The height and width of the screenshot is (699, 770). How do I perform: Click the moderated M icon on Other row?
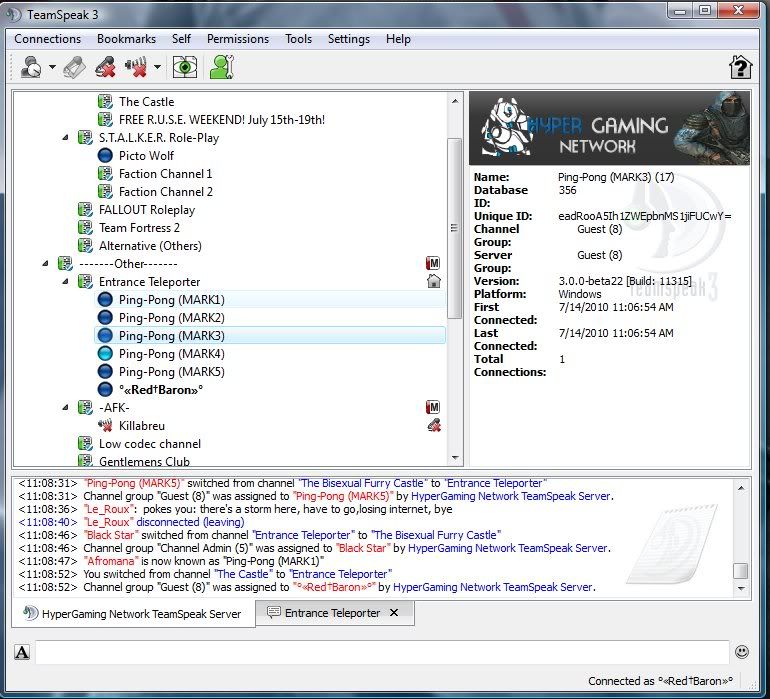click(x=433, y=263)
